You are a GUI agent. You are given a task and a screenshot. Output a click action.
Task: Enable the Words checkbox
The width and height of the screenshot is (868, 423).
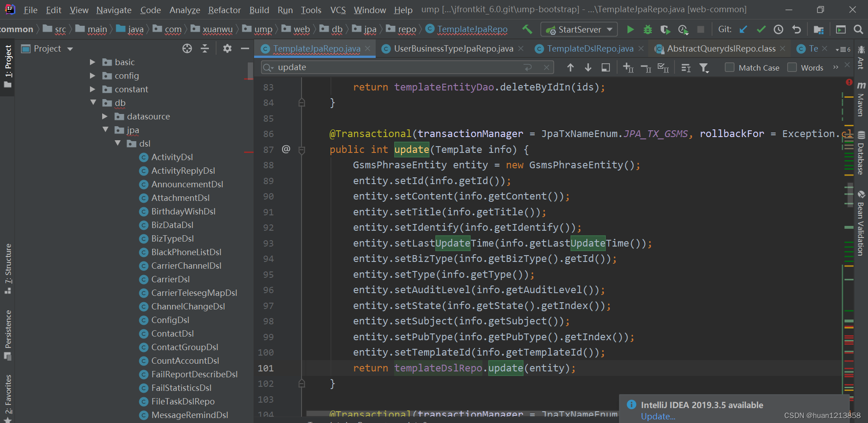[792, 67]
